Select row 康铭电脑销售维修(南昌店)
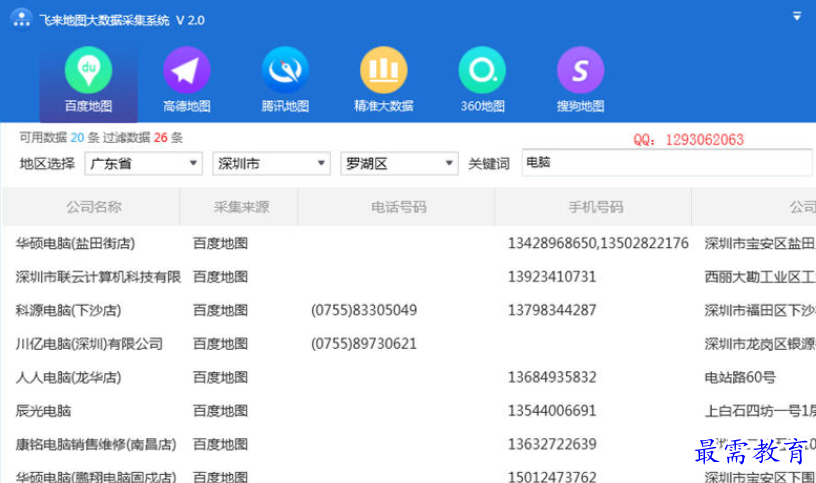This screenshot has width=816, height=483. [x=408, y=444]
